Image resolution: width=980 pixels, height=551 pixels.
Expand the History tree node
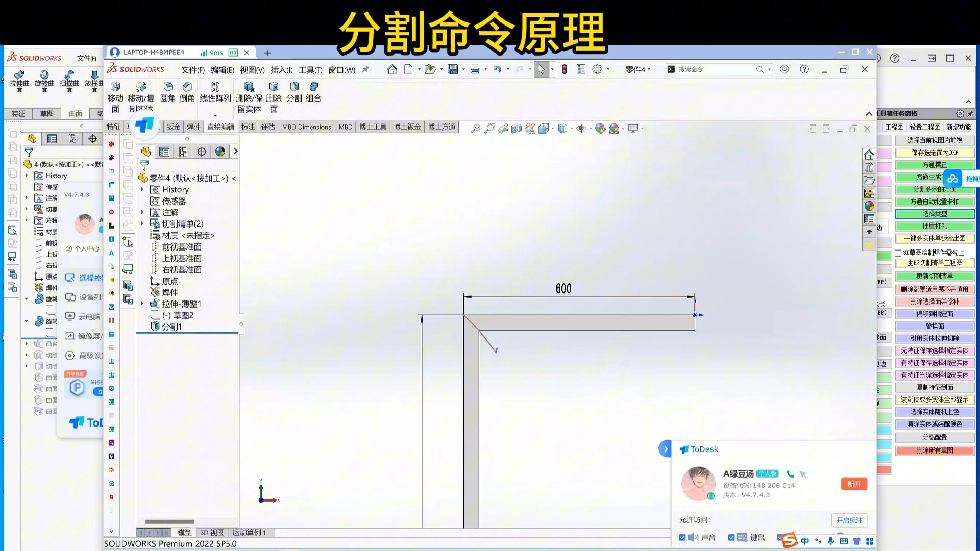(x=142, y=189)
